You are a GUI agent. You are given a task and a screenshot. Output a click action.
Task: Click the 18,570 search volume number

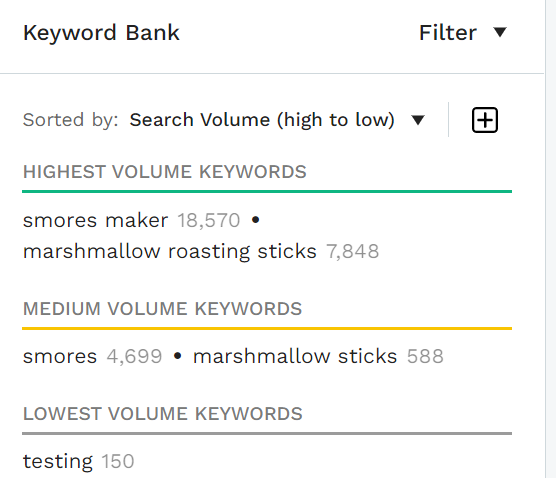(209, 221)
